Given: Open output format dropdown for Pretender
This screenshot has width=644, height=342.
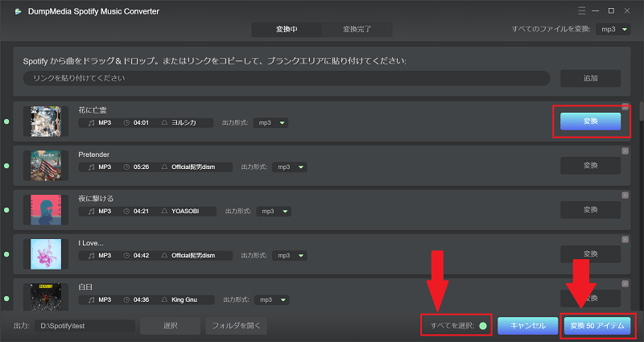Looking at the screenshot, I should pyautogui.click(x=290, y=167).
